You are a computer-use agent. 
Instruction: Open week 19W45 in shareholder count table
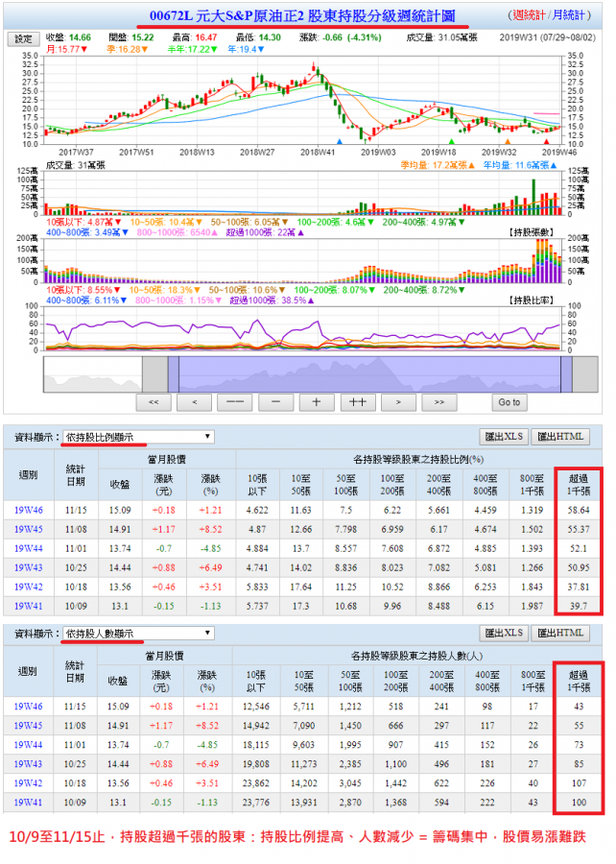tap(28, 726)
